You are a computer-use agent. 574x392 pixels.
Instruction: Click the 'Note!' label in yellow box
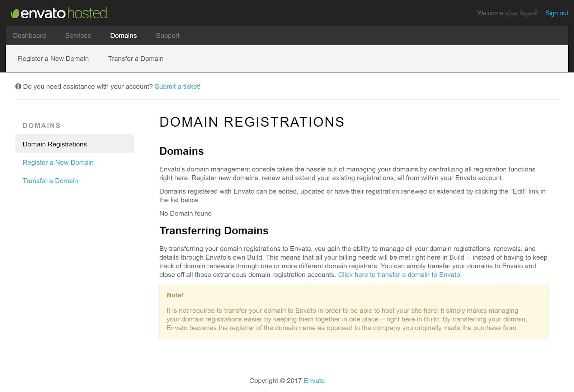(175, 295)
